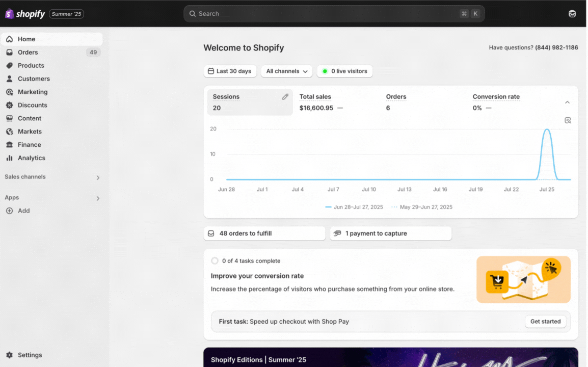Image resolution: width=588 pixels, height=367 pixels.
Task: Click the 0 live visitors button
Action: point(344,71)
